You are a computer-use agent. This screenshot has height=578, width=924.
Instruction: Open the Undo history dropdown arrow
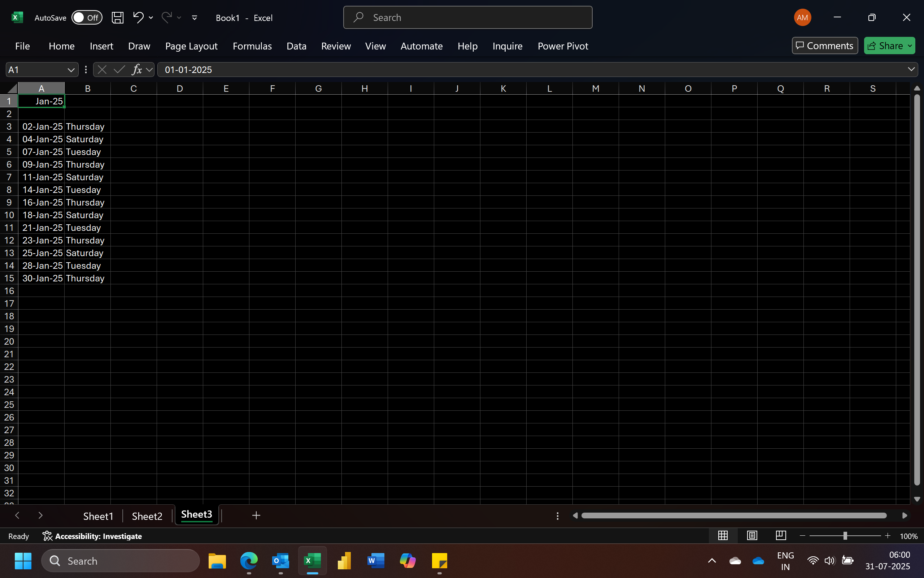151,18
